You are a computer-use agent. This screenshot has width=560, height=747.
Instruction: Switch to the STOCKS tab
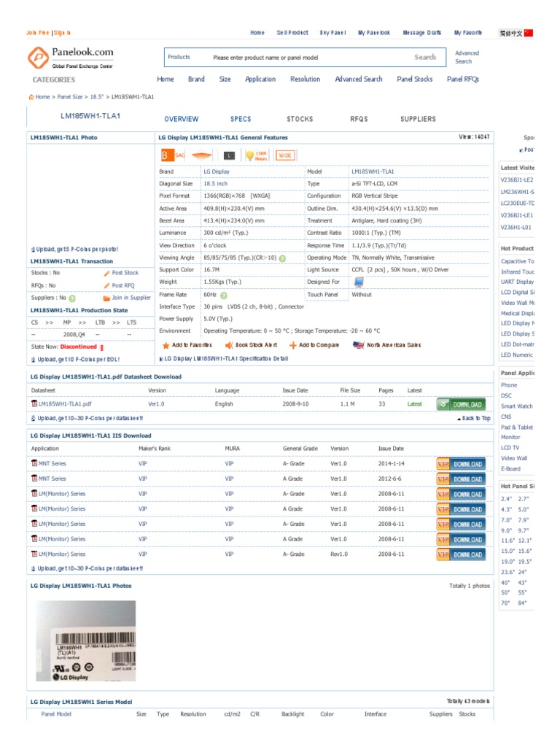(300, 119)
